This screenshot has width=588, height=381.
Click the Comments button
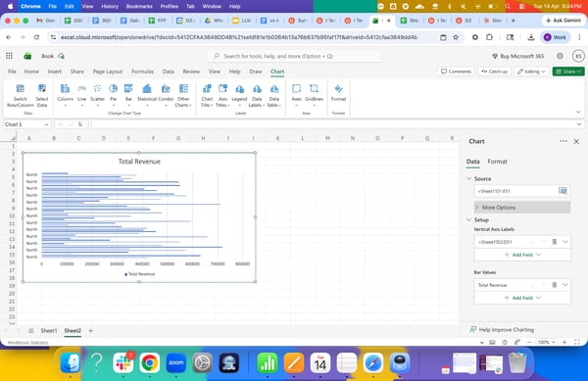coord(456,71)
